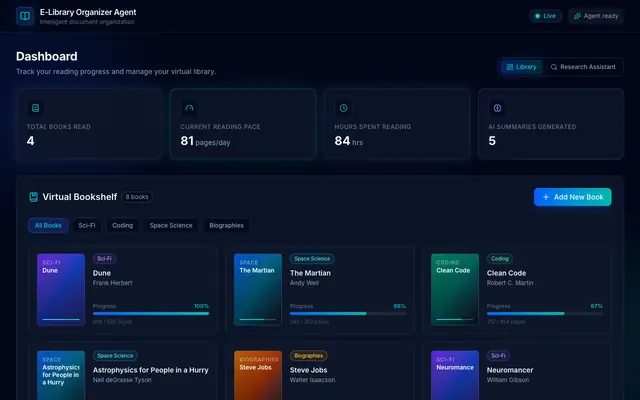The height and width of the screenshot is (400, 640).
Task: Click the Virtual Bookshelf header icon
Action: 33,197
